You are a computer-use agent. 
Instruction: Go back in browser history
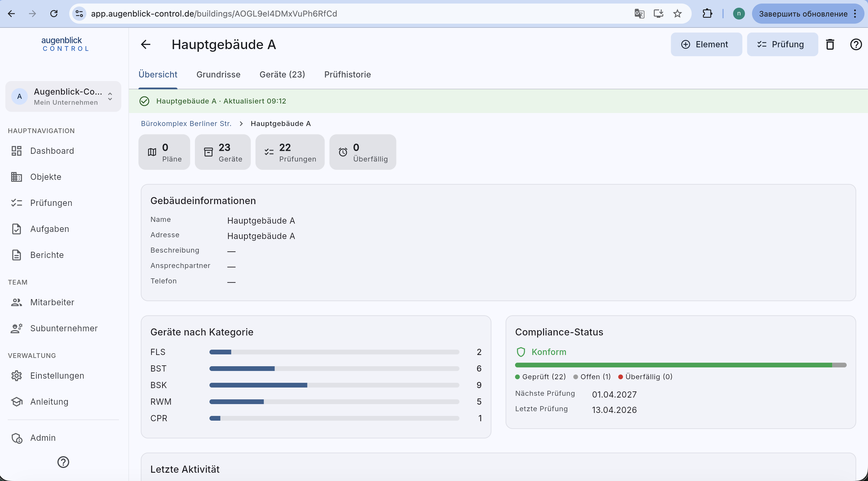12,14
